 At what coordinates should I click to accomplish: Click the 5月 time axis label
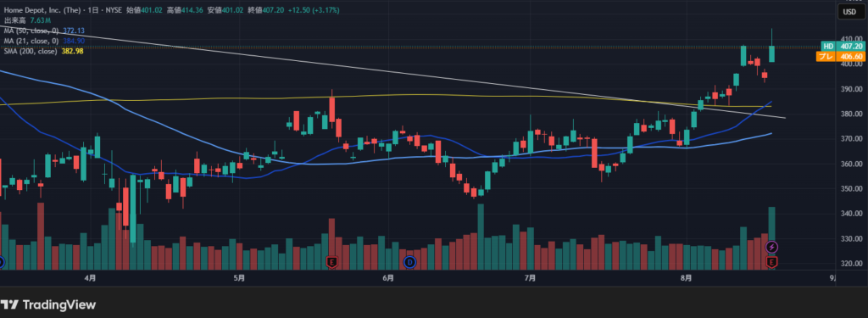(x=239, y=278)
